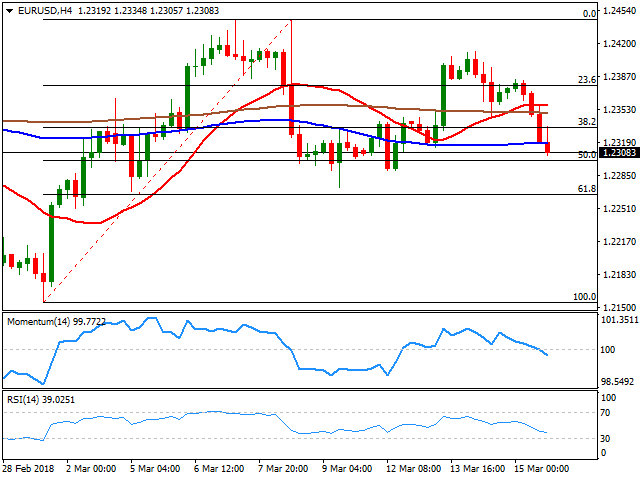Viewport: 640px width, 480px height.
Task: Click the 1.23530 price axis value
Action: pos(619,109)
